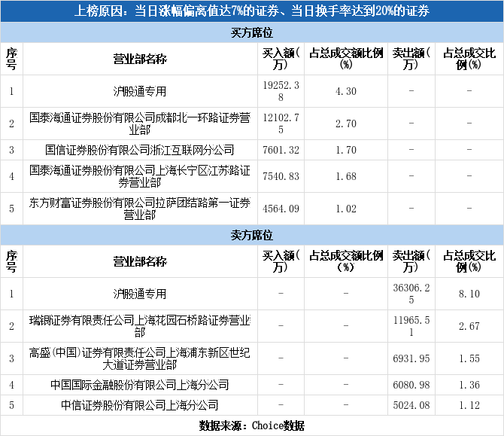Click buyer table 占总成交额比例(%) header

click(x=346, y=59)
